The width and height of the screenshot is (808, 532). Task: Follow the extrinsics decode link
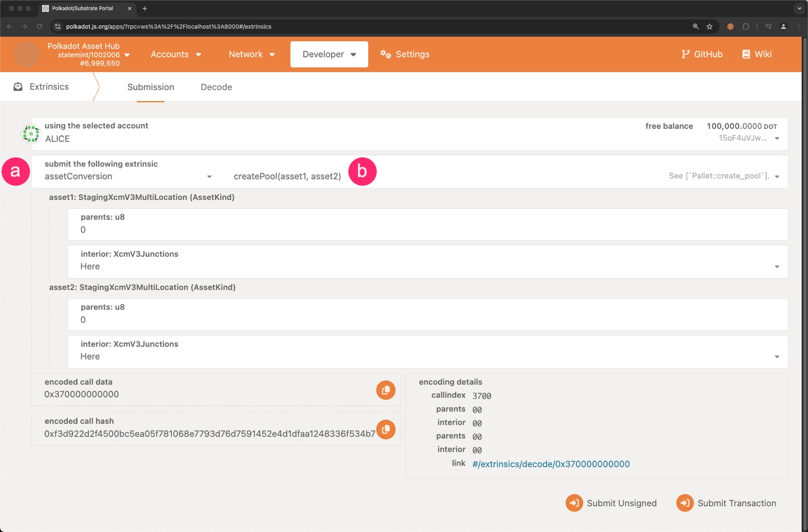click(551, 464)
